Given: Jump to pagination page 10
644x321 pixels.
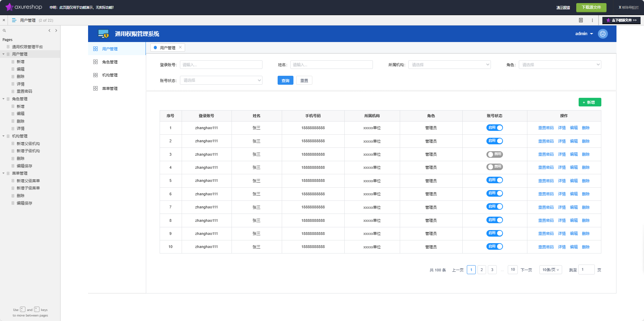Looking at the screenshot, I should [x=513, y=270].
